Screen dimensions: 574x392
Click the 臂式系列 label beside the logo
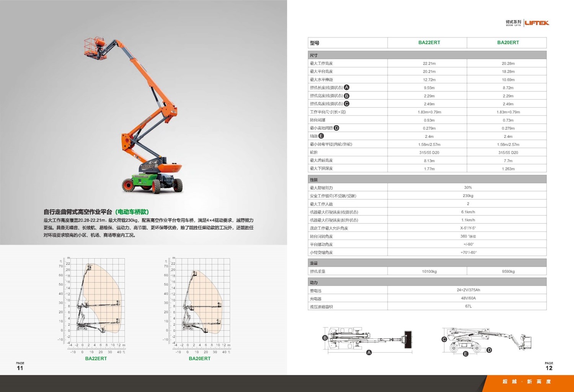click(514, 23)
